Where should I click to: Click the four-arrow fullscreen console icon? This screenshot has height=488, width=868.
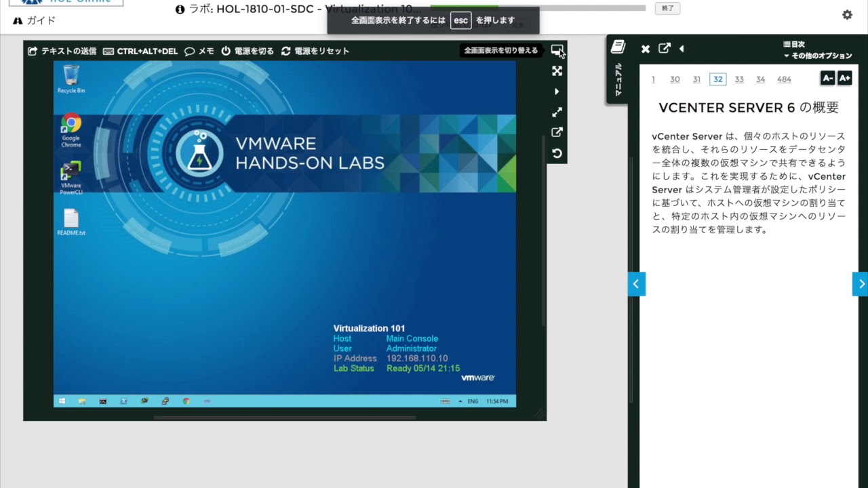[557, 71]
